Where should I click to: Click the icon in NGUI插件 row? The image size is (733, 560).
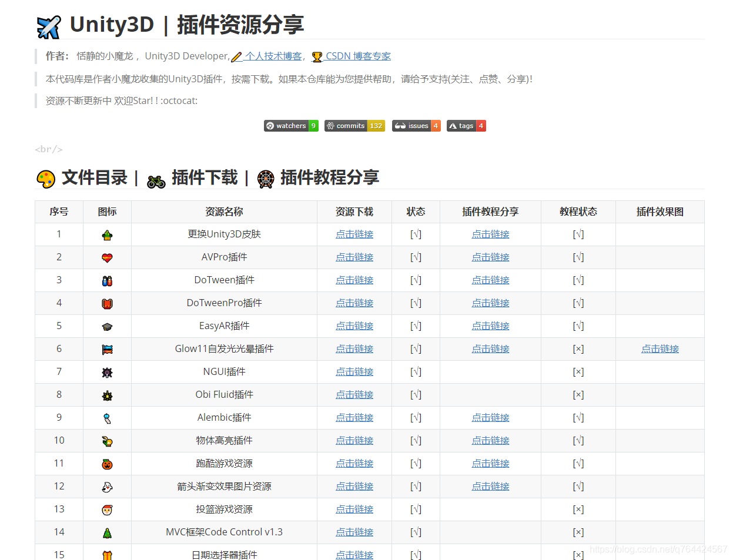pos(107,373)
